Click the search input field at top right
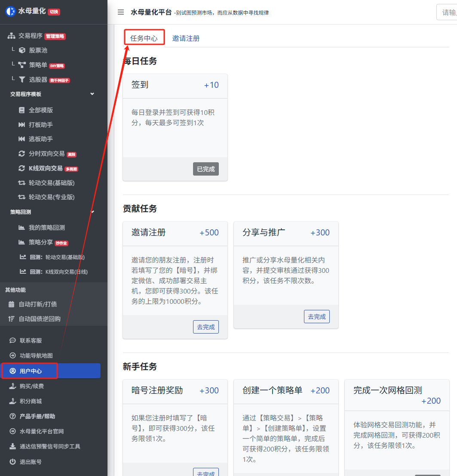The height and width of the screenshot is (476, 457). coord(447,12)
